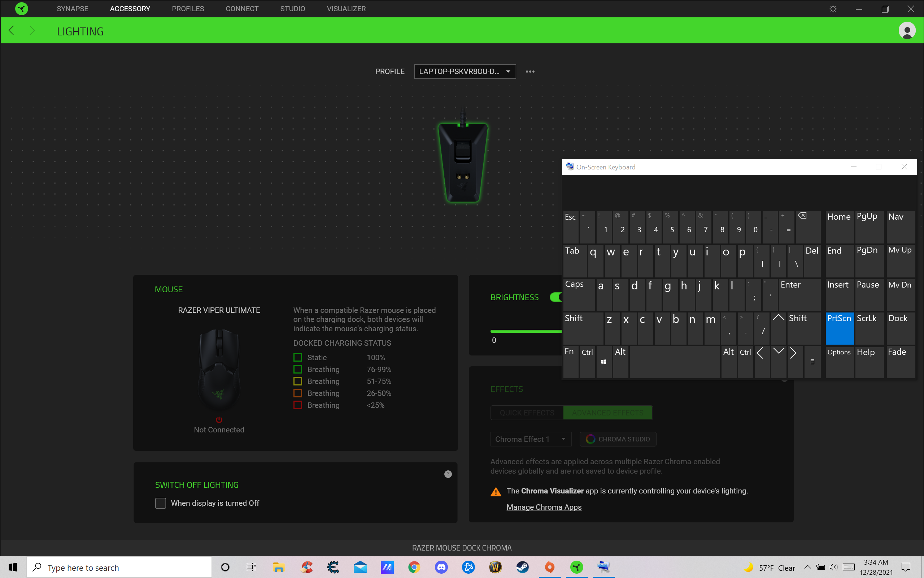Open the notification center icon
This screenshot has height=578, width=924.
coord(906,567)
